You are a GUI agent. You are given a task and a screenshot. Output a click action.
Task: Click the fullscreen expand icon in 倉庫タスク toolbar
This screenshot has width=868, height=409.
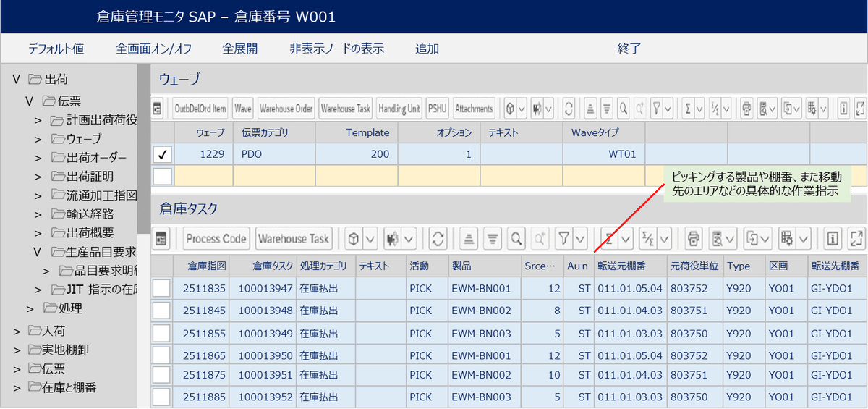856,238
